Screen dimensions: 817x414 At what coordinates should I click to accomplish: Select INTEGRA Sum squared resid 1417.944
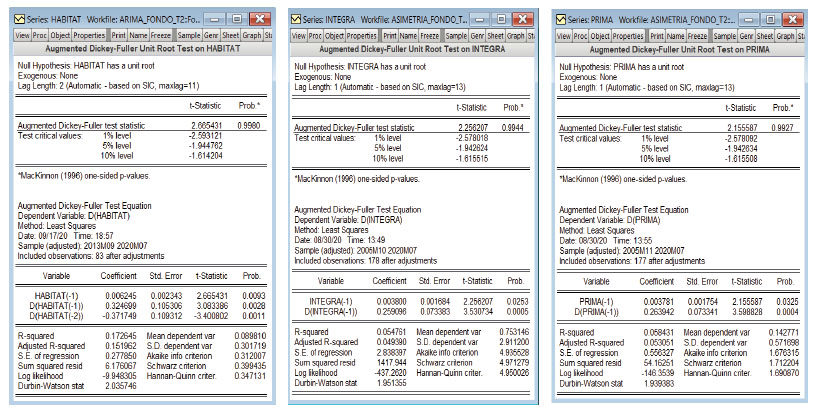[394, 362]
